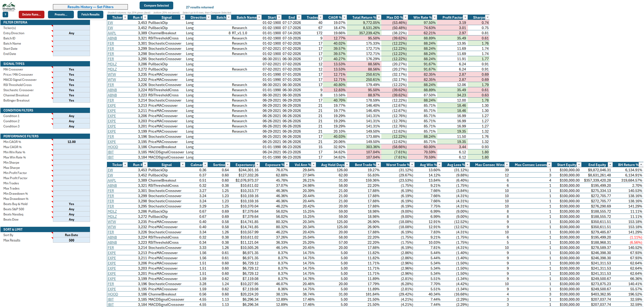Click the StrategyXL logo
Image resolution: width=644 pixels, height=307 pixels.
coord(9,7)
